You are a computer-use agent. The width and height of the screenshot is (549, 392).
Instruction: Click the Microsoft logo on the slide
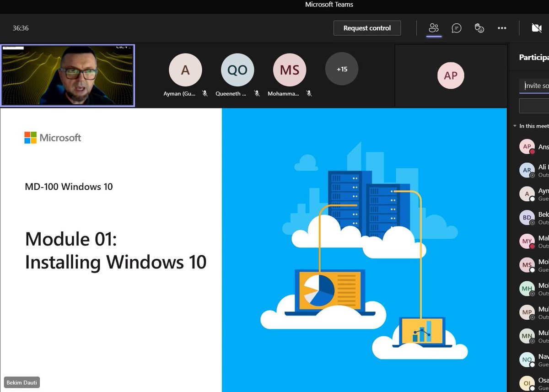coord(53,138)
